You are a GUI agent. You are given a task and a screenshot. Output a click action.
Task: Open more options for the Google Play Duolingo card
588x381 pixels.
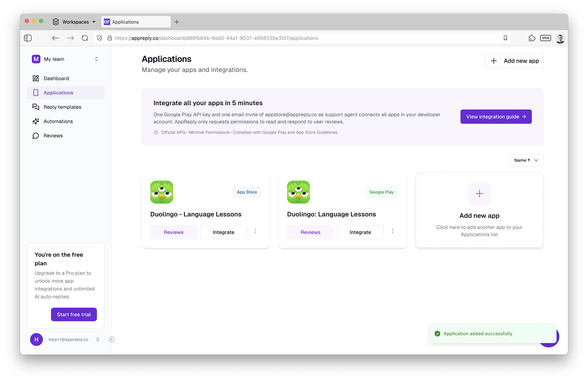tap(392, 231)
